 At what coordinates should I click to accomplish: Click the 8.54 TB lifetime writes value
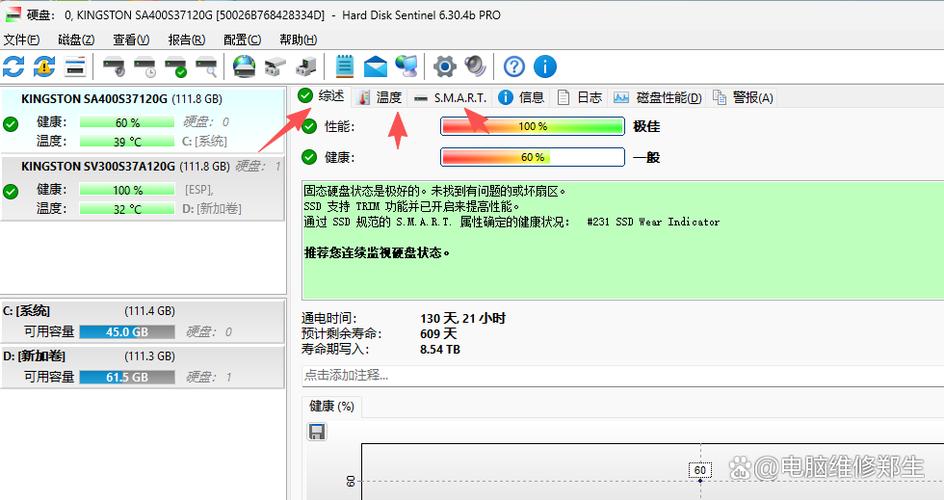[x=439, y=350]
